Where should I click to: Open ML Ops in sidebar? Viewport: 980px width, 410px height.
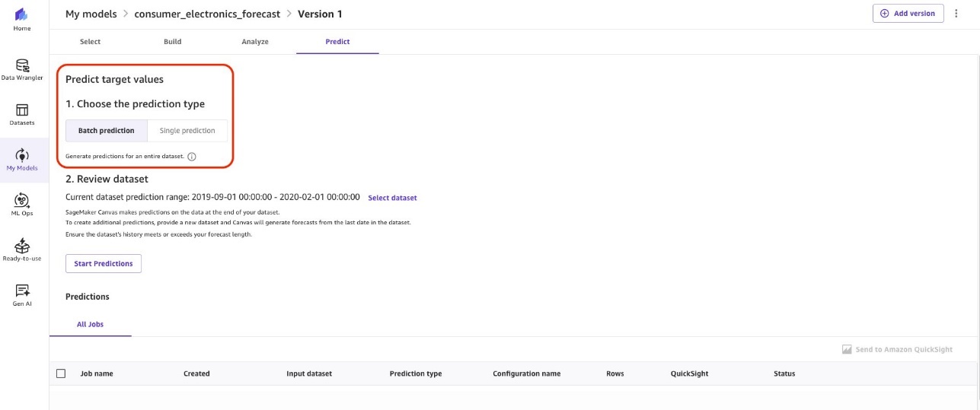pyautogui.click(x=22, y=205)
